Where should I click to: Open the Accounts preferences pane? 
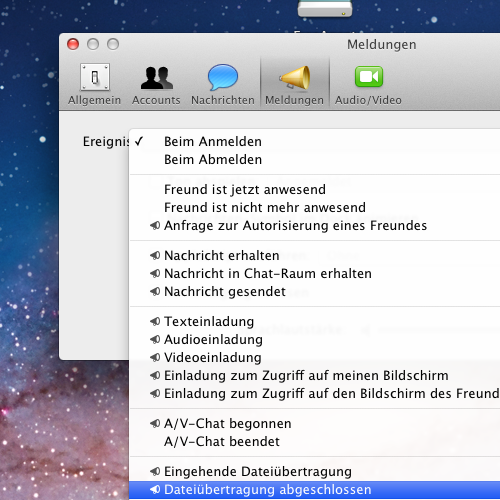[x=156, y=84]
